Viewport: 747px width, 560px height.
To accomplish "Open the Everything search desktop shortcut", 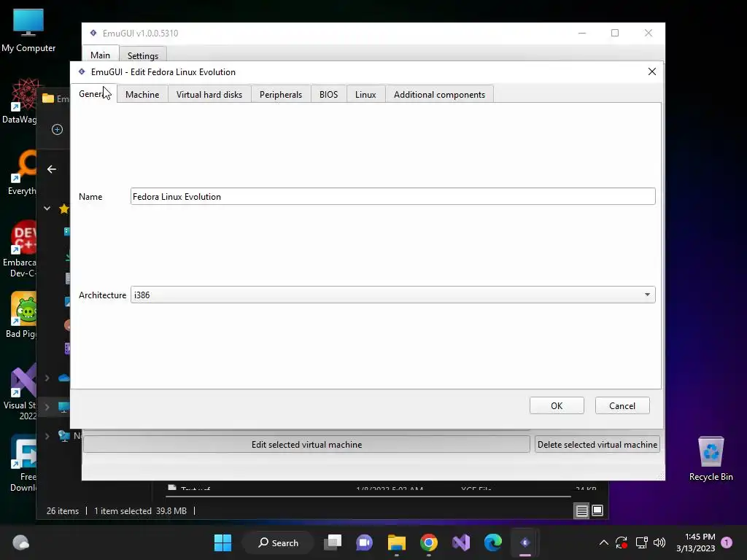I will [23, 173].
